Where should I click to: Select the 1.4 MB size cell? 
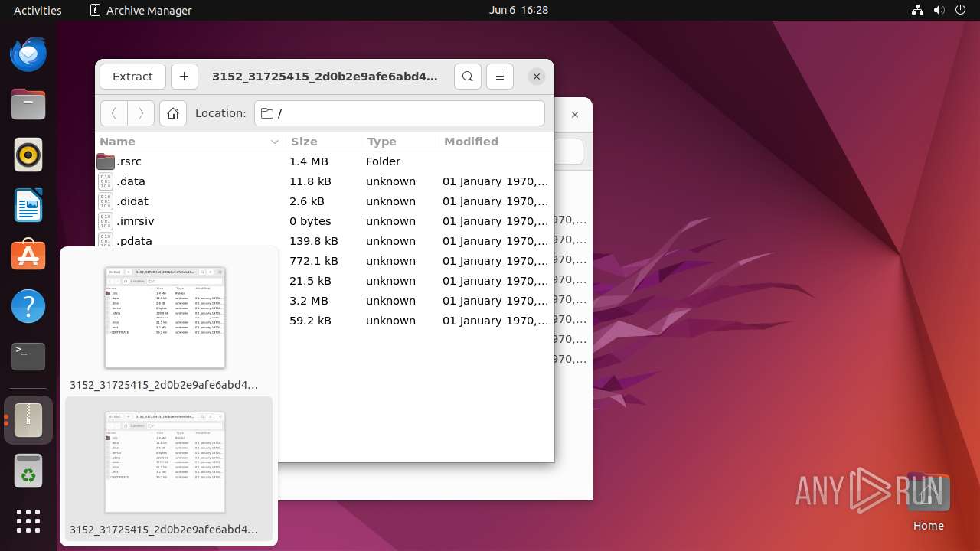(309, 161)
